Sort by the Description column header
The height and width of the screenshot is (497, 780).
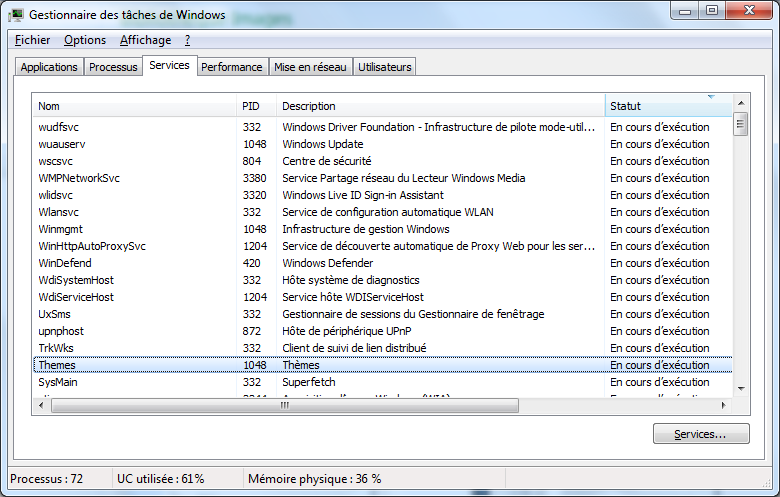point(440,106)
